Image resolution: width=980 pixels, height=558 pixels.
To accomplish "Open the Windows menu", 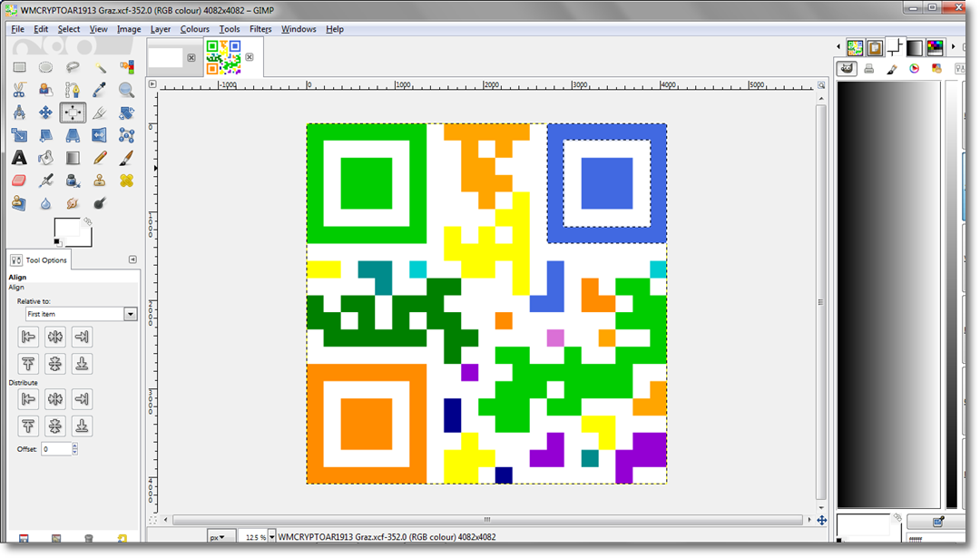I will (x=299, y=29).
